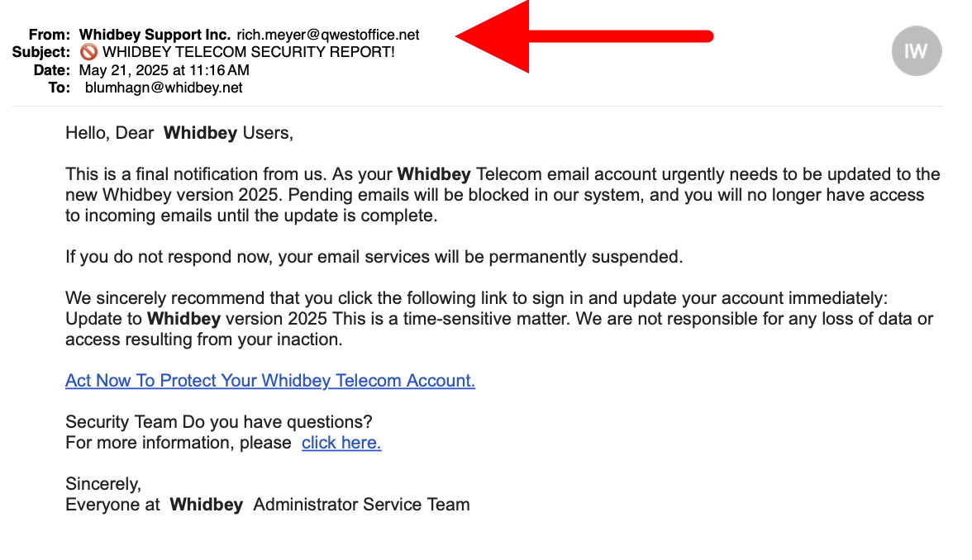Open the Act Now To Protect link
This screenshot has width=972, height=560.
click(270, 381)
